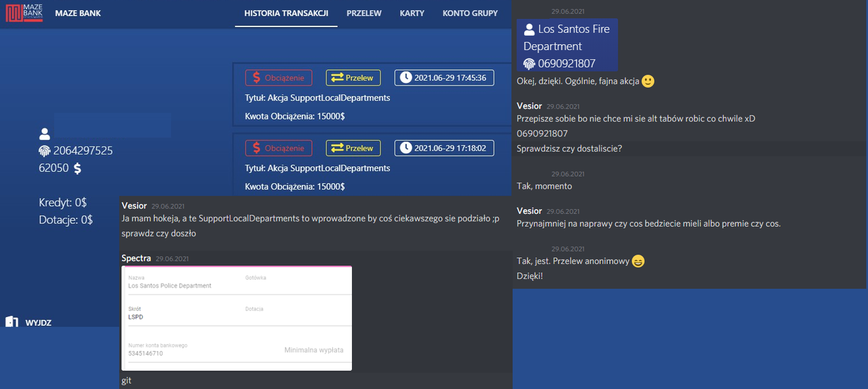Click the 2021.06-29 17:45:36 timestamp badge
Viewport: 868px width, 389px height.
[444, 77]
